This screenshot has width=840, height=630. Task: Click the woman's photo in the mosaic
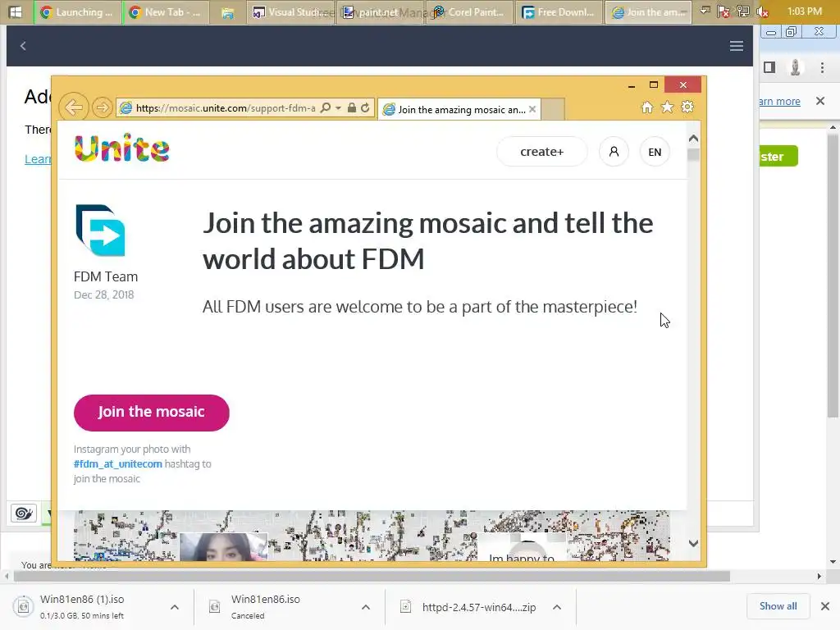(x=223, y=547)
